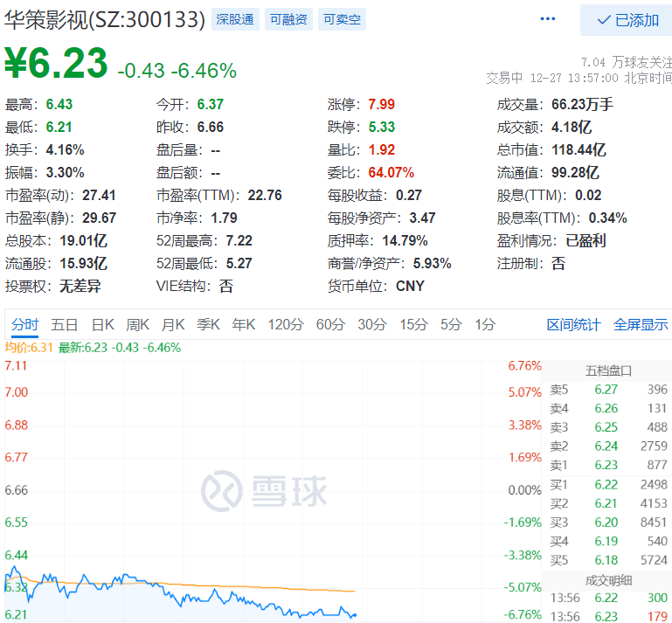The height and width of the screenshot is (623, 672).
Task: Click the 已添加 watchlist button
Action: (x=627, y=20)
